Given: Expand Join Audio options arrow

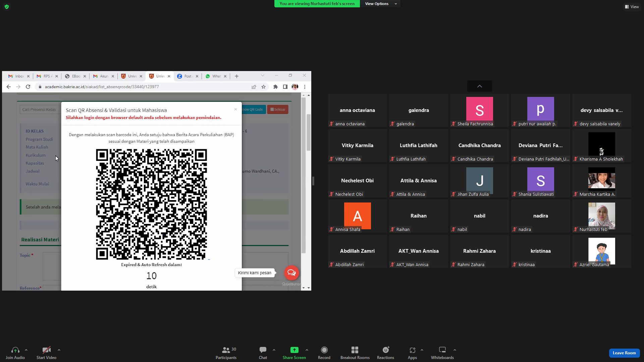Looking at the screenshot, I should (x=26, y=350).
